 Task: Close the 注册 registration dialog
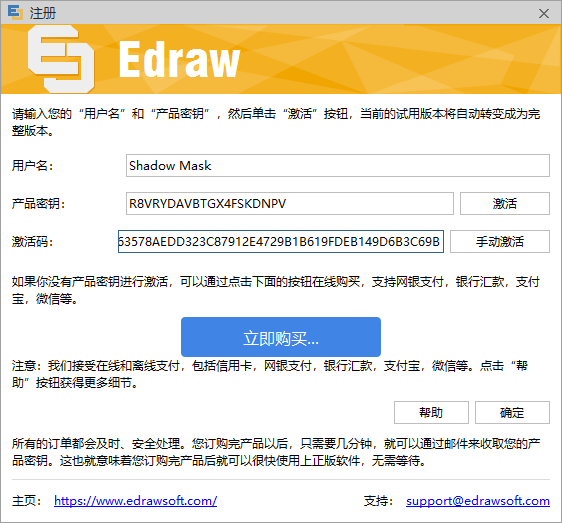(x=544, y=13)
